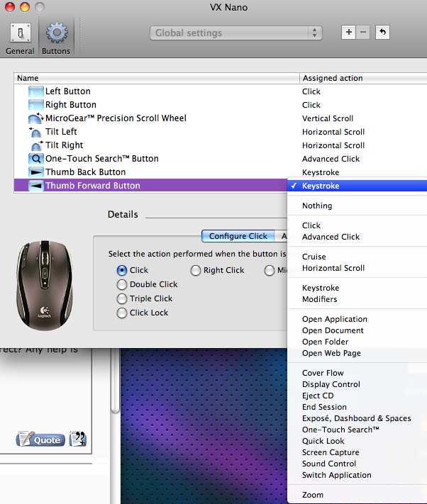Image resolution: width=427 pixels, height=504 pixels.
Task: Choose Switch Application from the menu
Action: [x=357, y=475]
